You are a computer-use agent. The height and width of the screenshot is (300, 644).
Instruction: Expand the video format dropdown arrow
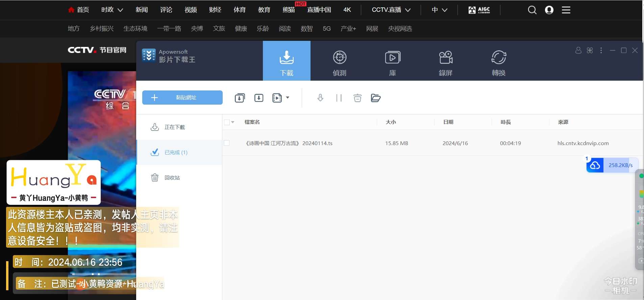pyautogui.click(x=288, y=98)
